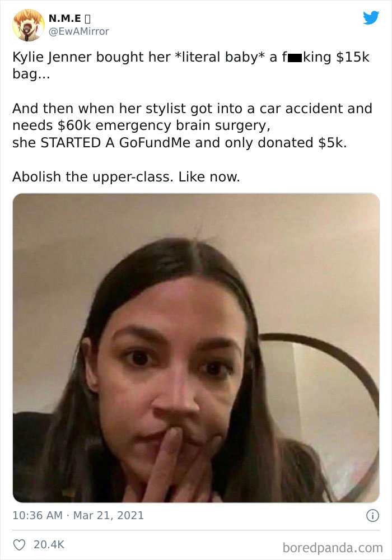Like the tweet with the heart icon
This screenshot has width=392, height=560.
[x=19, y=545]
